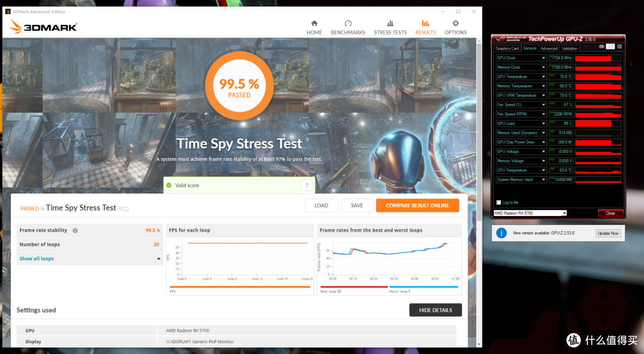Switch to GPU-Z Graphics Card tab
This screenshot has height=354, width=644.
[507, 48]
